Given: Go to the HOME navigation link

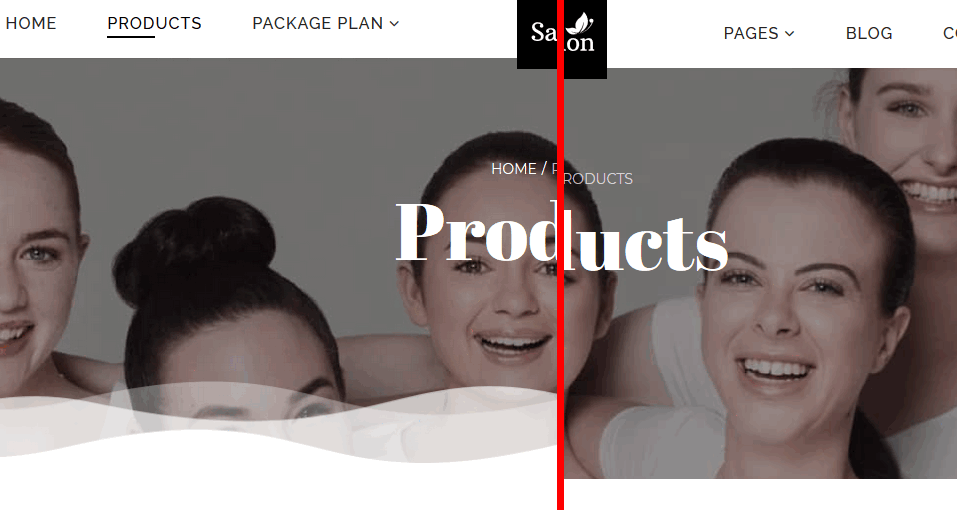Looking at the screenshot, I should click(x=31, y=23).
